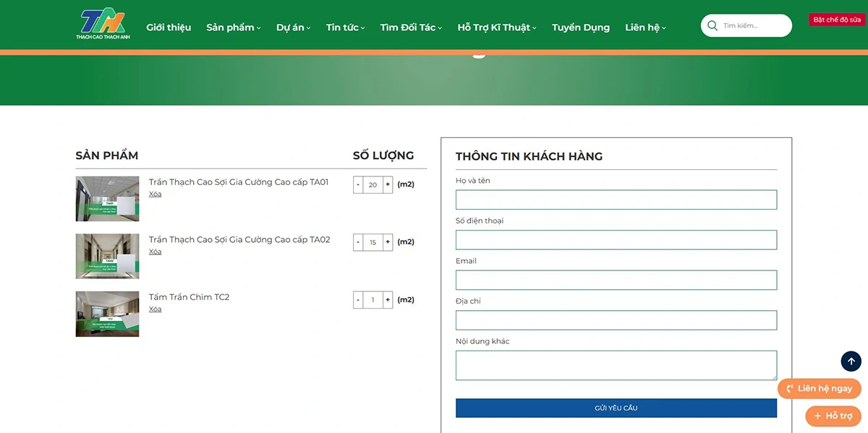Increase quantity of TA01 ceiling product

pyautogui.click(x=388, y=184)
